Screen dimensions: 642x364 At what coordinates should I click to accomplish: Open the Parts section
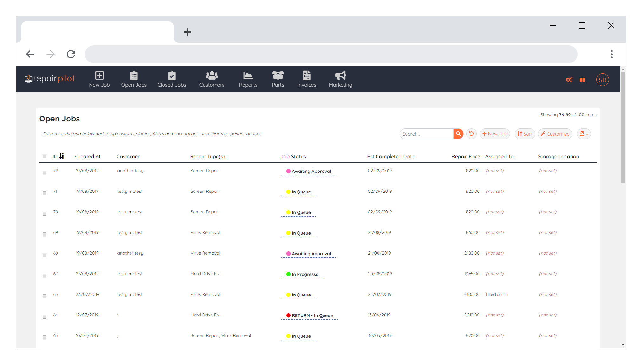pyautogui.click(x=278, y=79)
